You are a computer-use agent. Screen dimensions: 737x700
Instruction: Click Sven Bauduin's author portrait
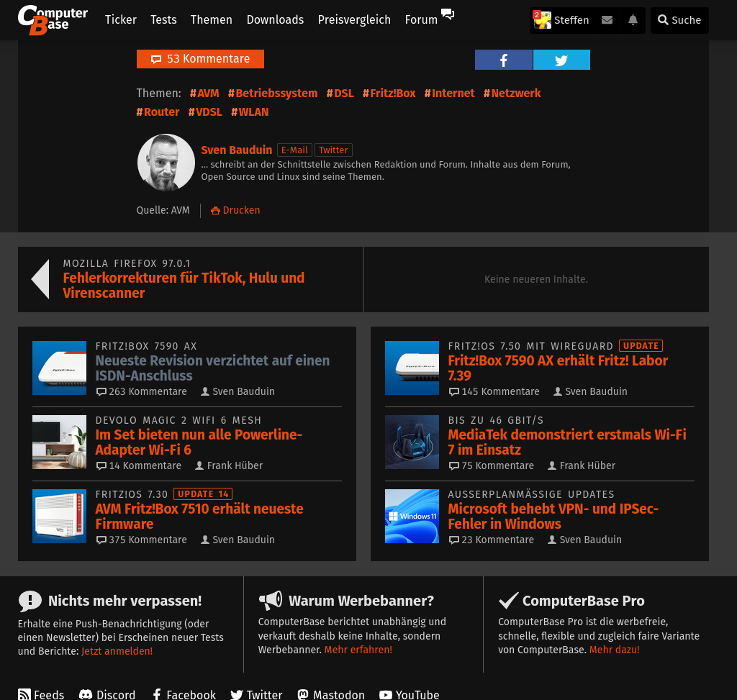[x=166, y=163]
